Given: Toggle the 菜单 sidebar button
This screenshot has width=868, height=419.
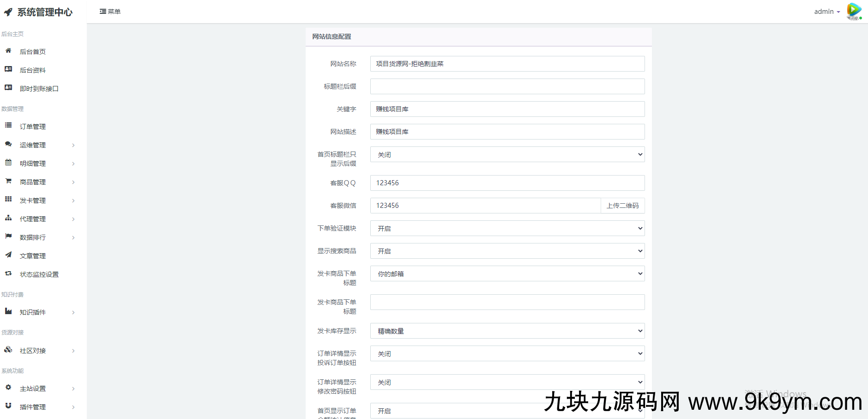Looking at the screenshot, I should click(110, 12).
